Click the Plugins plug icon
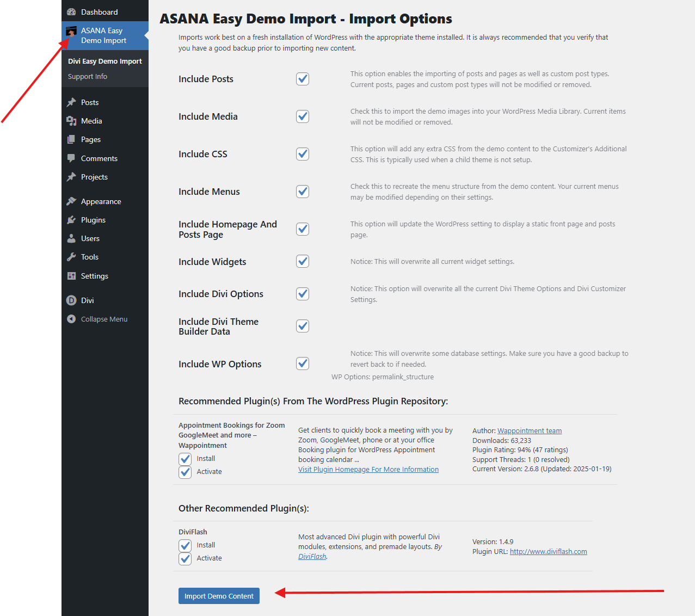Viewport: 695px width, 616px height. pos(71,220)
